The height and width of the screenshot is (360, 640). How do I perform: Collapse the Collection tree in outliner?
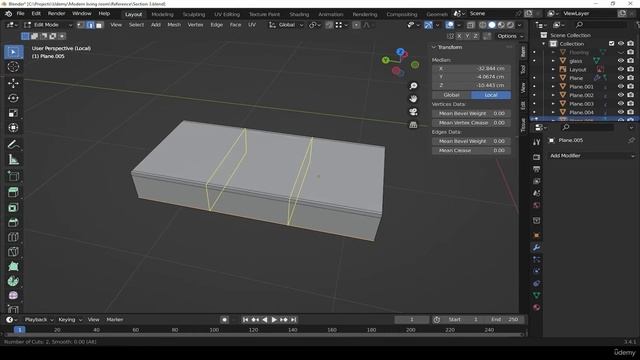coord(544,44)
